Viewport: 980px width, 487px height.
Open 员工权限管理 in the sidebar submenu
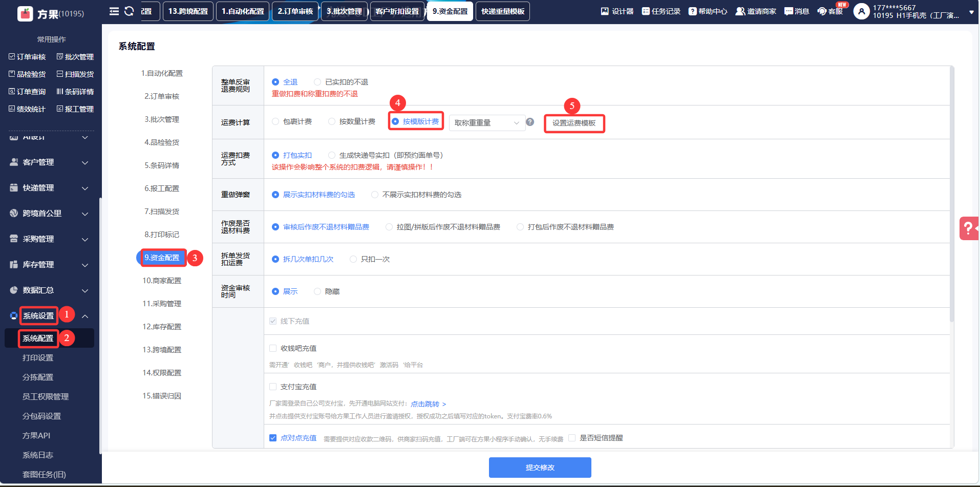[46, 397]
